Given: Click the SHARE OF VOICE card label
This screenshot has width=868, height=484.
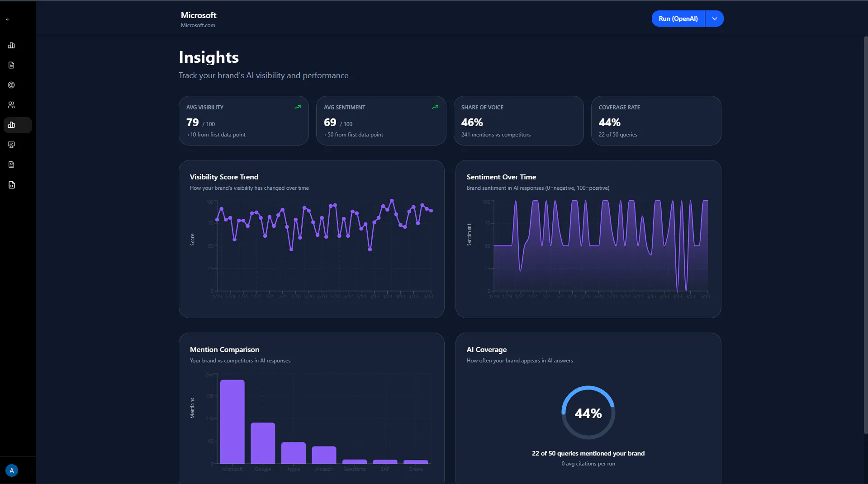Looking at the screenshot, I should coord(482,108).
